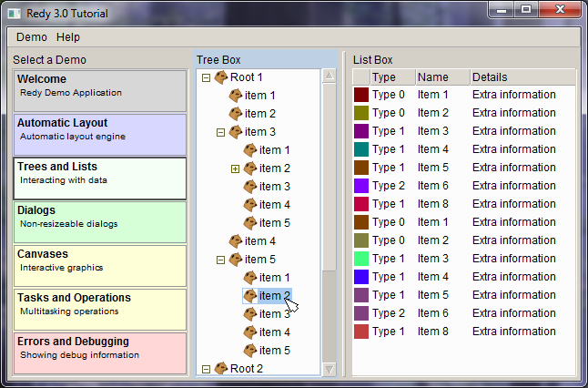Click the blue swatch of Item 4
The width and height of the screenshot is (588, 388).
tap(361, 277)
